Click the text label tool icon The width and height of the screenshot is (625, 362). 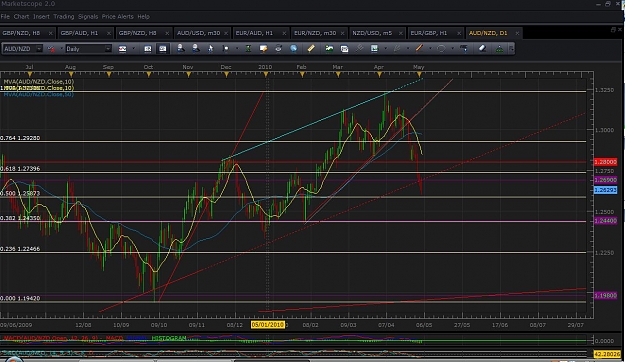pos(464,49)
